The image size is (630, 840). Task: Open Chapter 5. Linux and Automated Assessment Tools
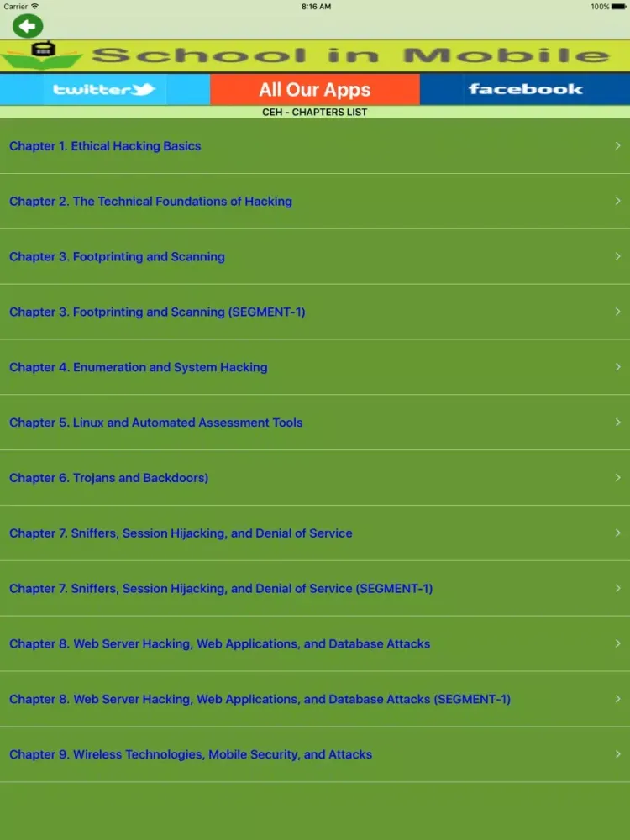(x=315, y=423)
